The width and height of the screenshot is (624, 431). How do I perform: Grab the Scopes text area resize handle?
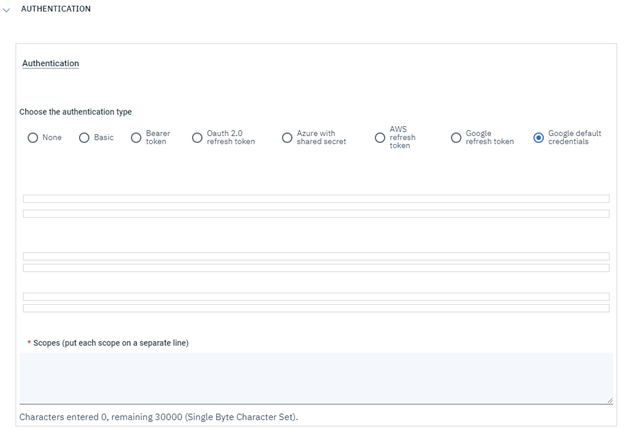click(x=608, y=399)
